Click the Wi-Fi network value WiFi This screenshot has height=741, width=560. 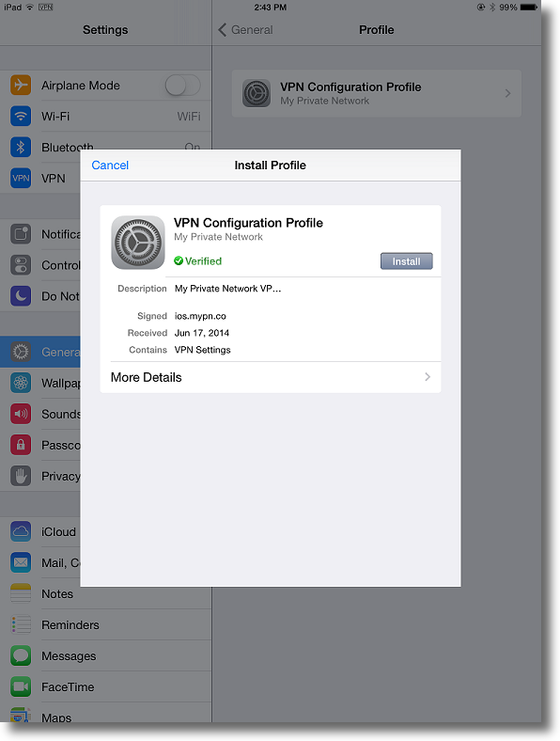point(189,117)
